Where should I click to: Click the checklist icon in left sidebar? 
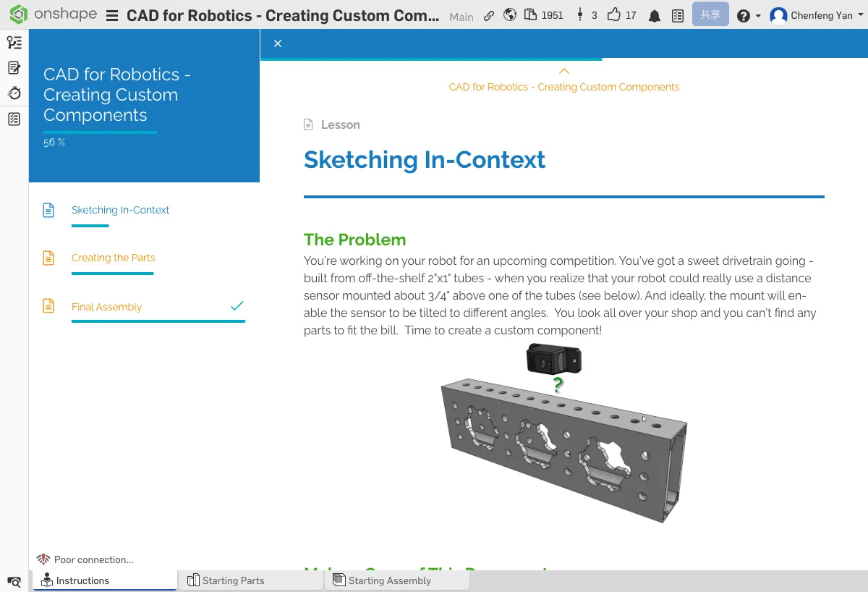(x=14, y=119)
